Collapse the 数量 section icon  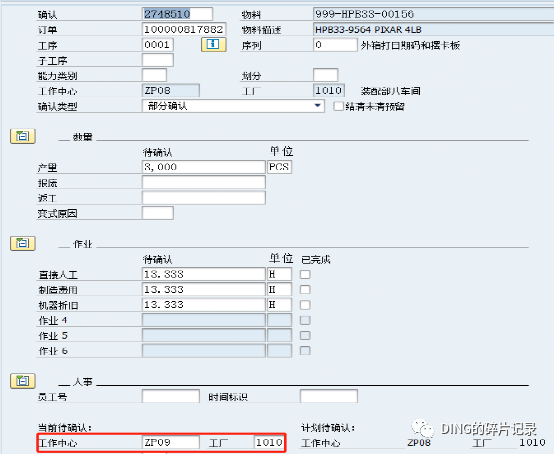[23, 136]
